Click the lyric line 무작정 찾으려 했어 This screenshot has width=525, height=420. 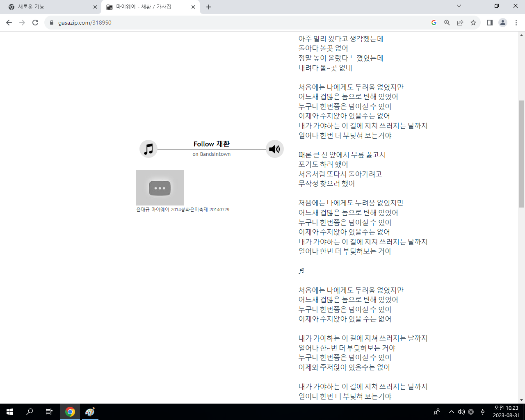[x=326, y=184]
